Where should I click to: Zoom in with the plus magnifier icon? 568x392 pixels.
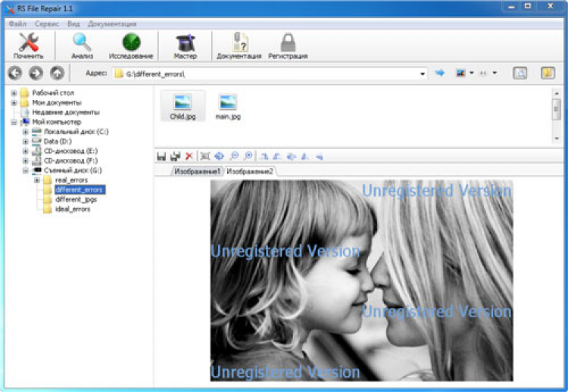point(248,157)
